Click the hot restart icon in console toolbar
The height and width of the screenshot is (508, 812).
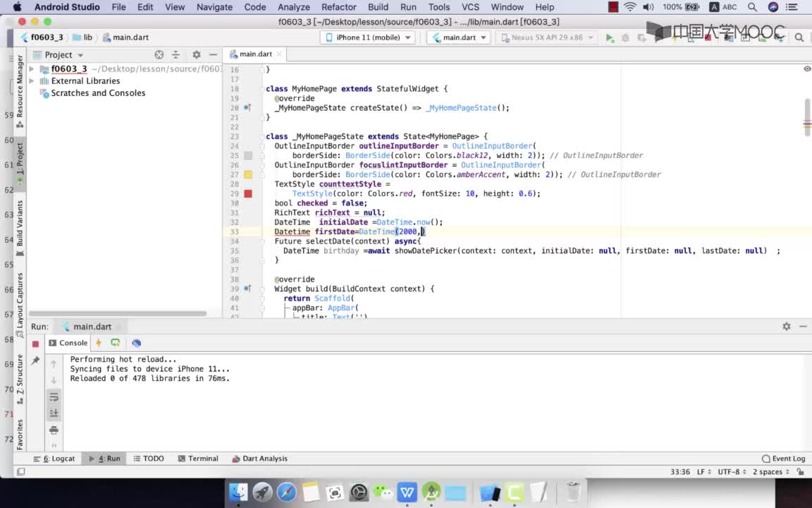116,343
